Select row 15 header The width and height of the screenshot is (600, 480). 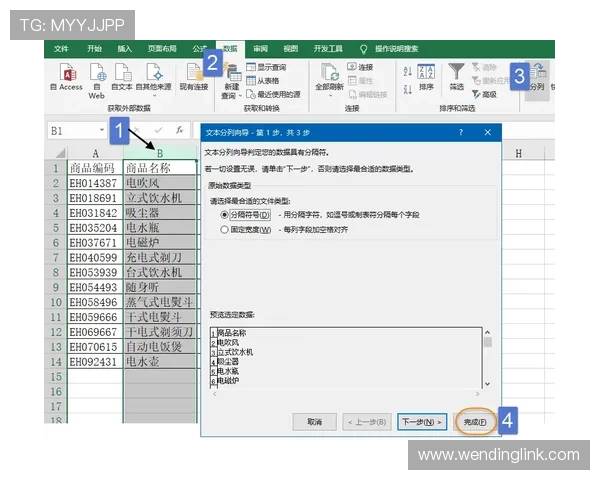point(56,377)
